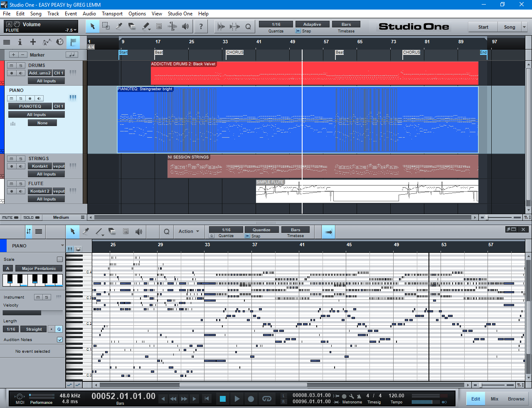Solo the STRINGS track

coord(20,159)
